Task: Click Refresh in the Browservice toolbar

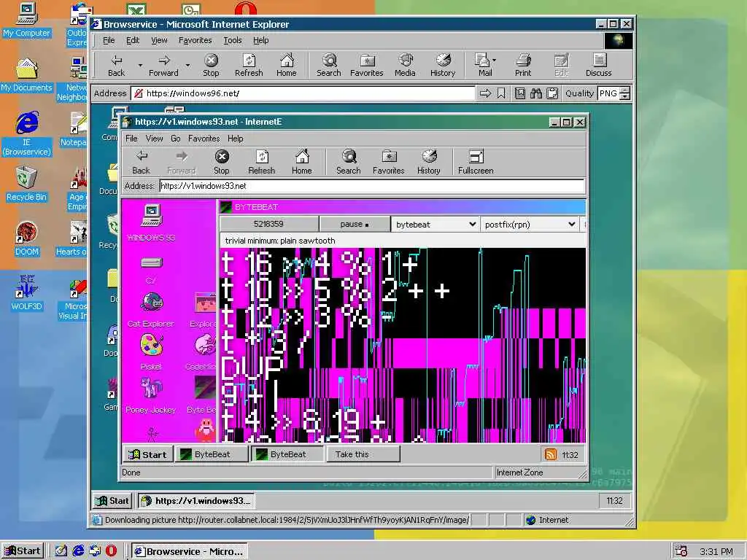Action: tap(249, 65)
